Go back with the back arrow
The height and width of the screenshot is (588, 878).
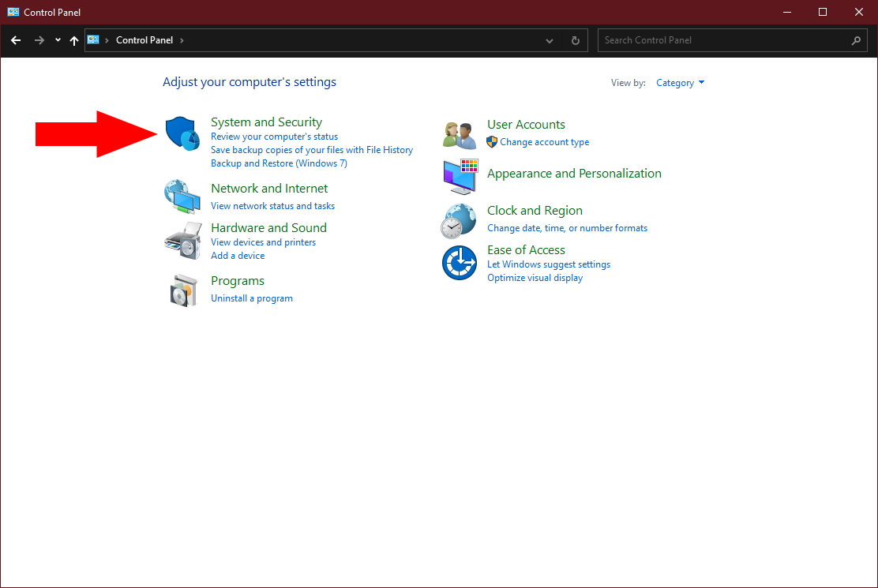click(16, 40)
